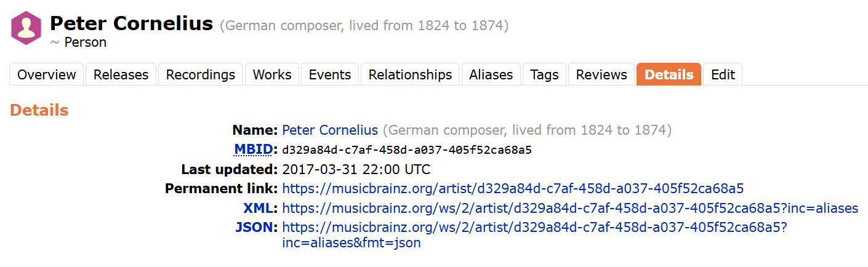The width and height of the screenshot is (868, 267).
Task: Select the Events tab
Action: coord(330,74)
